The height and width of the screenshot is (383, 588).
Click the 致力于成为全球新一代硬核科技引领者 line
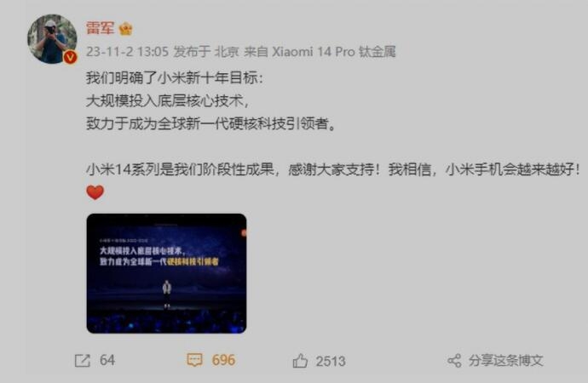coord(211,123)
